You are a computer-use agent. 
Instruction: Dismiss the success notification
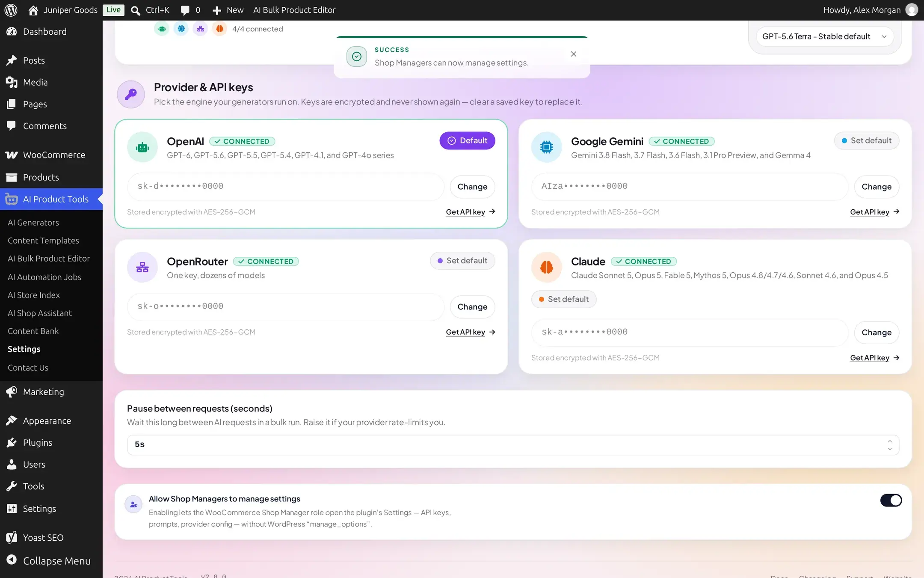coord(574,54)
